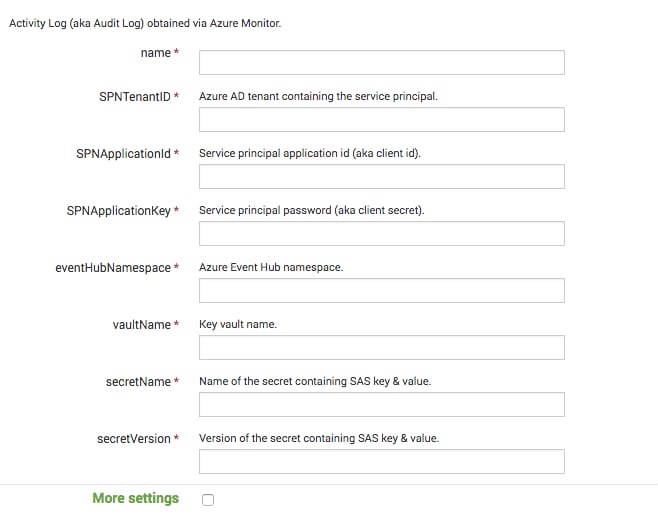Select the secretName text field

click(381, 405)
